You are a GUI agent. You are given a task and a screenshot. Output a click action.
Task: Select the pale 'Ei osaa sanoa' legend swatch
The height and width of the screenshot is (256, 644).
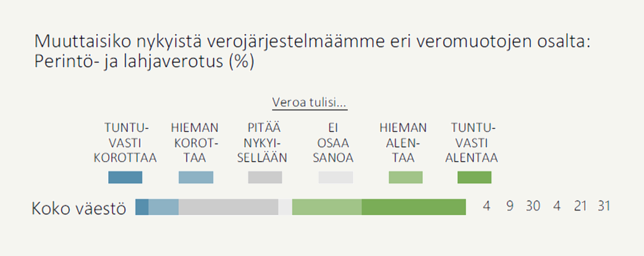click(335, 178)
